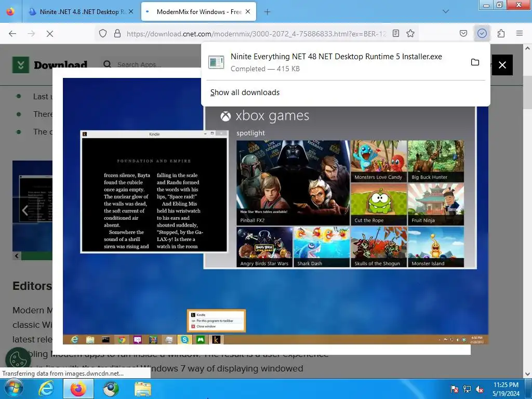Click Show all downloads

245,92
